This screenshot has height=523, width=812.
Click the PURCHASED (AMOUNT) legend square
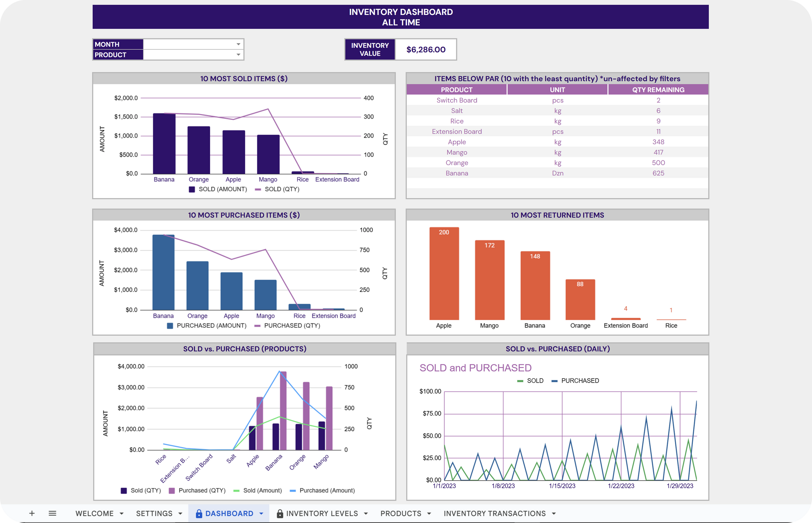point(170,326)
